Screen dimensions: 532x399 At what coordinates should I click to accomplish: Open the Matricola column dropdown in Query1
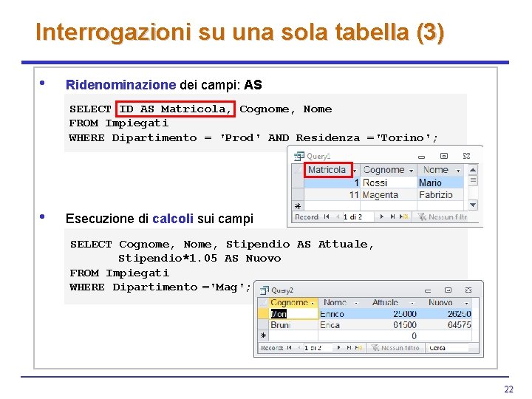(355, 171)
